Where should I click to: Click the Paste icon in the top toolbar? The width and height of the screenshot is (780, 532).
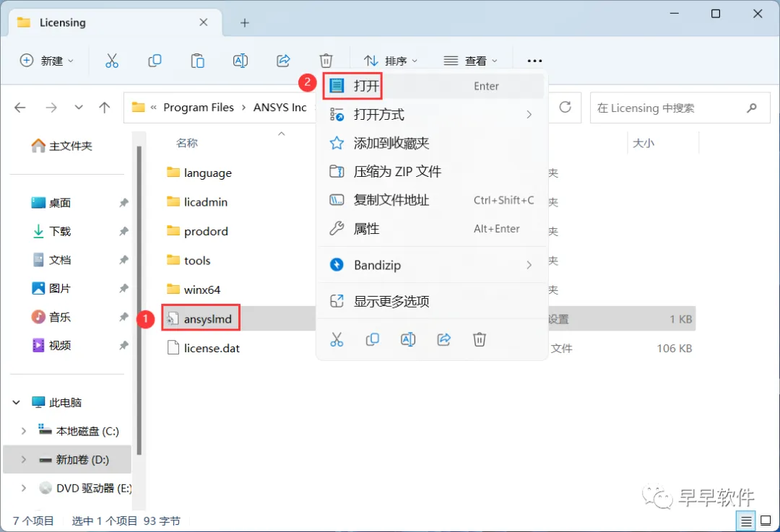pos(197,61)
